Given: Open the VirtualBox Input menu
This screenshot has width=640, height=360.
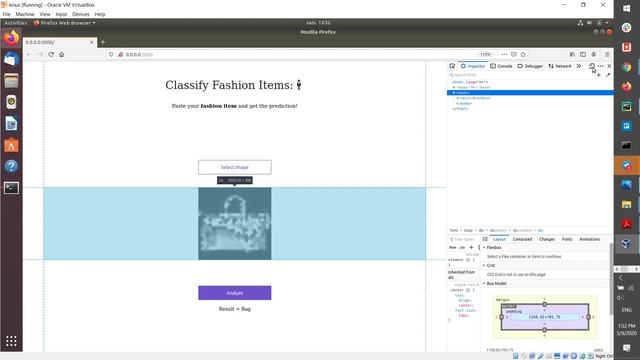Looking at the screenshot, I should tap(61, 14).
